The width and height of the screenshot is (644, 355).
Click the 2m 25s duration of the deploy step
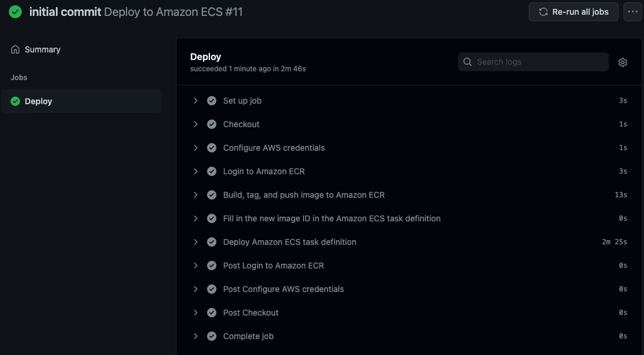click(614, 242)
